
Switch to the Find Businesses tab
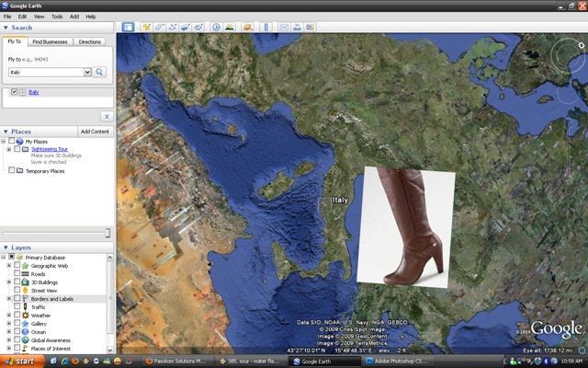click(50, 41)
